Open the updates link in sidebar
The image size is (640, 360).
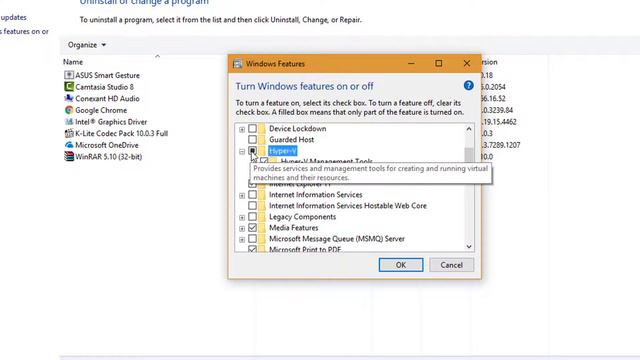click(x=13, y=18)
